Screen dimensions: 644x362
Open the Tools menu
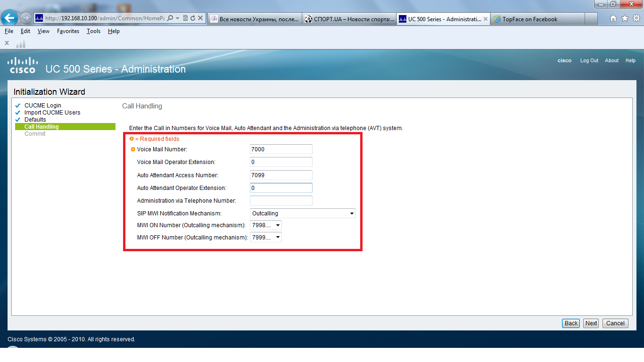pyautogui.click(x=93, y=31)
